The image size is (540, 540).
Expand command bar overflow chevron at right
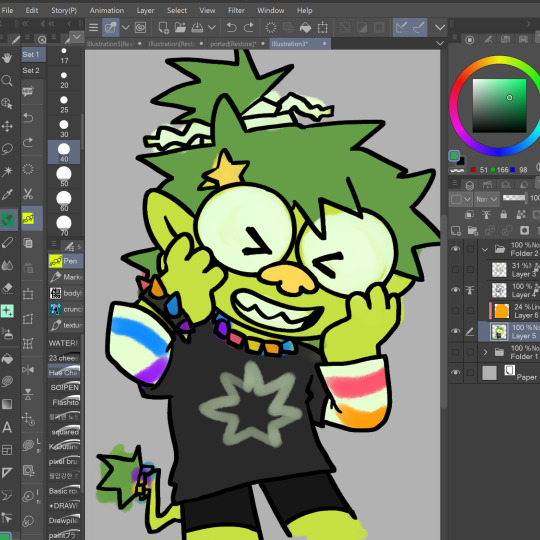(440, 27)
